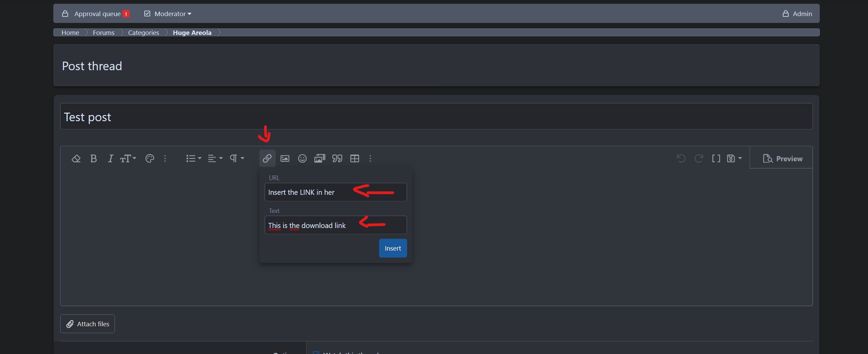Image resolution: width=868 pixels, height=354 pixels.
Task: Go to Forums breadcrumb
Action: click(x=104, y=33)
